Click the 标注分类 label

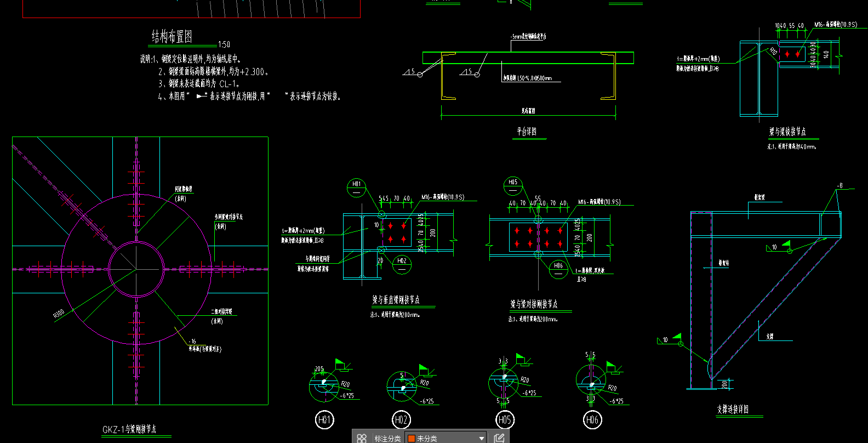(387, 439)
